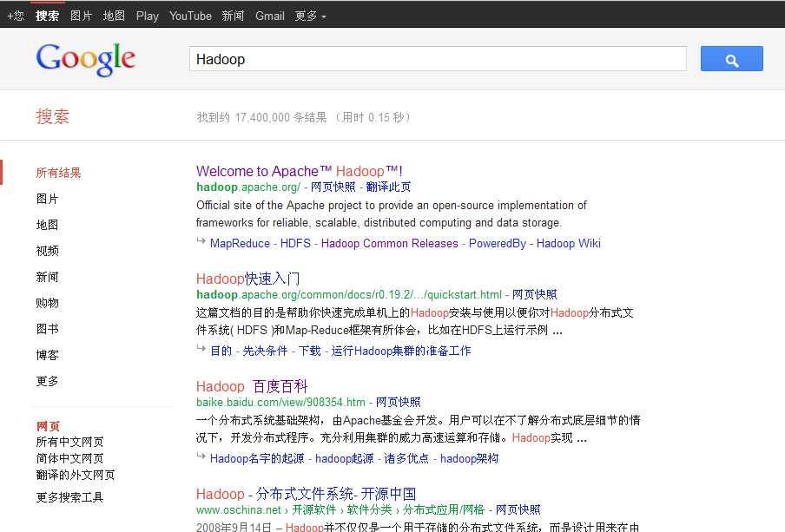Filter results by 视频 in sidebar

(x=47, y=251)
